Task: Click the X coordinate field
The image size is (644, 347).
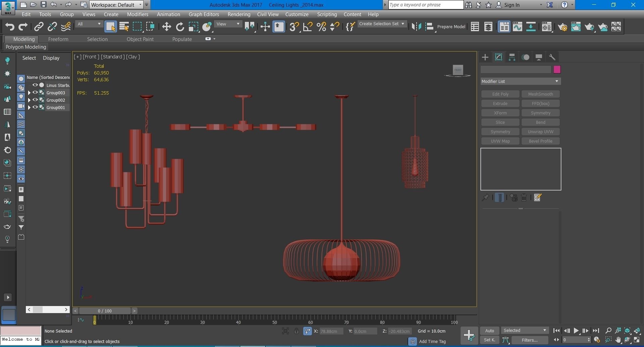Action: [x=331, y=331]
